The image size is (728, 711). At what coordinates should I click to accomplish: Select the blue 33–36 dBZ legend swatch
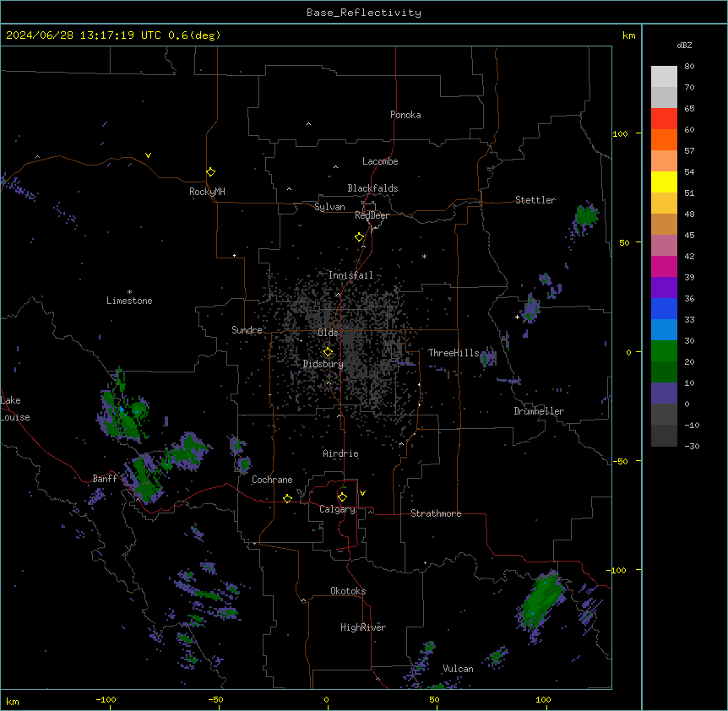664,308
